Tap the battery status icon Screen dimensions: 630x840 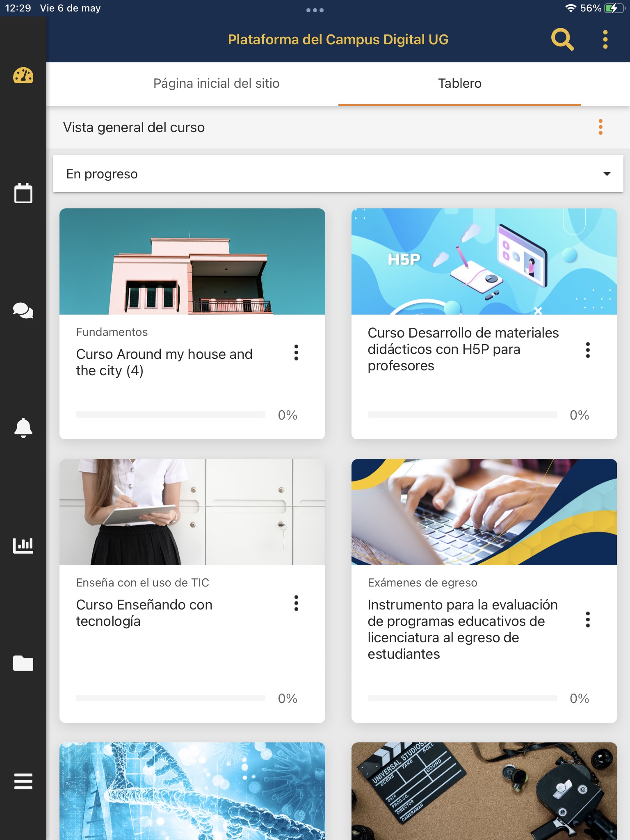(x=614, y=8)
